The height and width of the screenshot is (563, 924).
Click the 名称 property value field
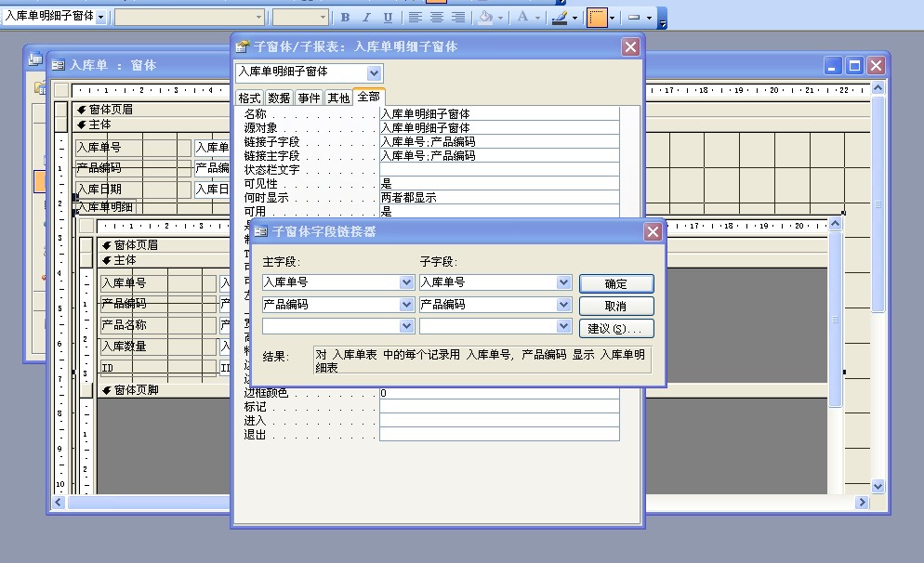pos(499,113)
